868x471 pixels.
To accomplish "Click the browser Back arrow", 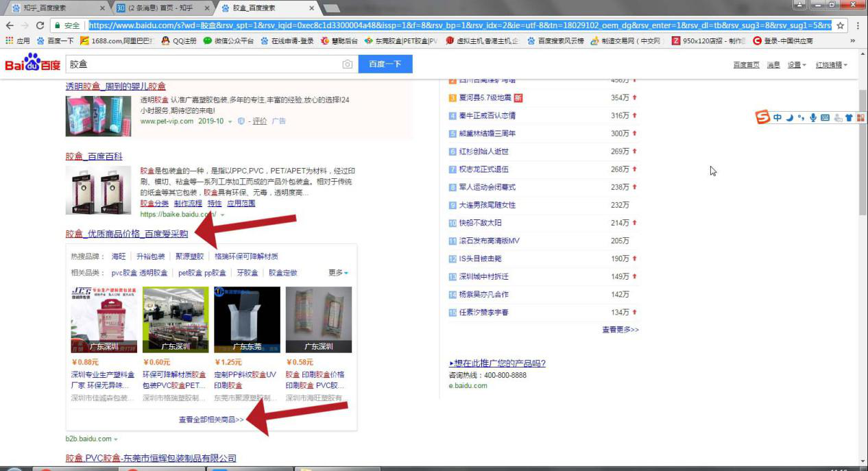I will click(10, 25).
